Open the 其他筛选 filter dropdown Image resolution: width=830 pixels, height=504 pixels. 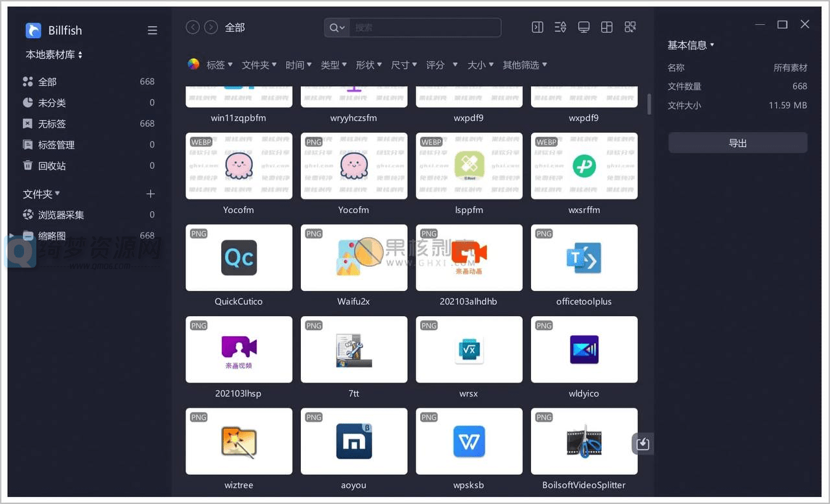pyautogui.click(x=525, y=65)
